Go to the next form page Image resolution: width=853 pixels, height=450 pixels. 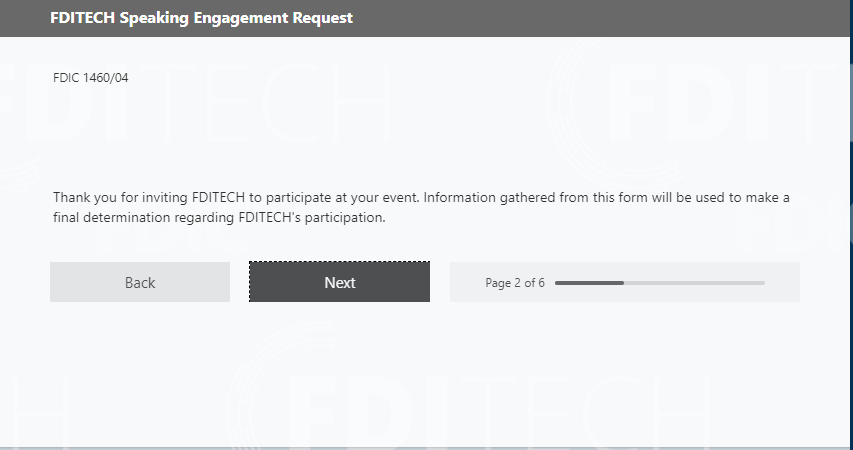pos(339,282)
